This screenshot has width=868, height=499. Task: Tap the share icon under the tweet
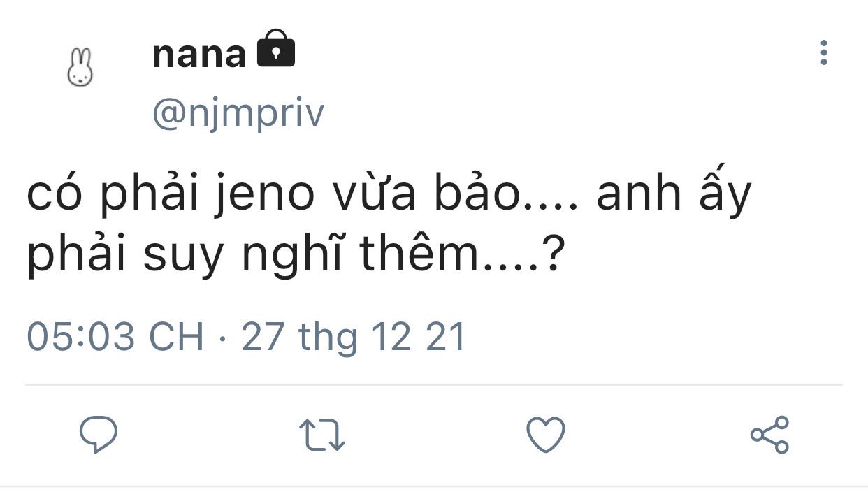769,435
